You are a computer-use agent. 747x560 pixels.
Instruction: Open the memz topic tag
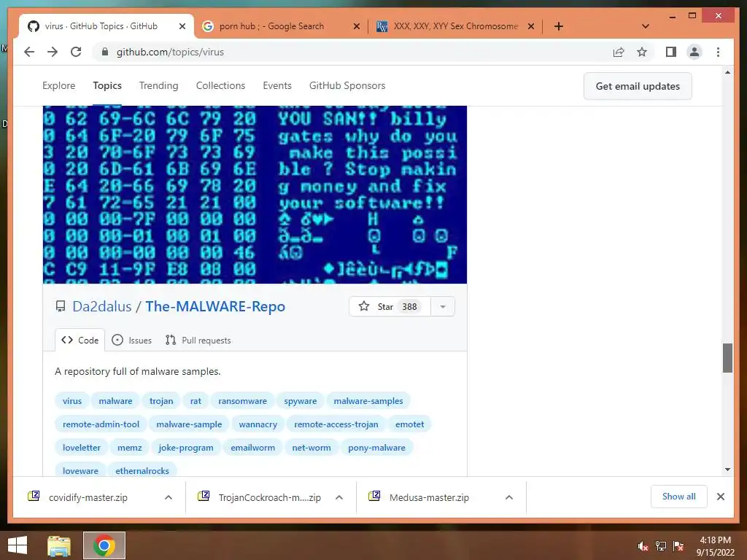pos(130,448)
